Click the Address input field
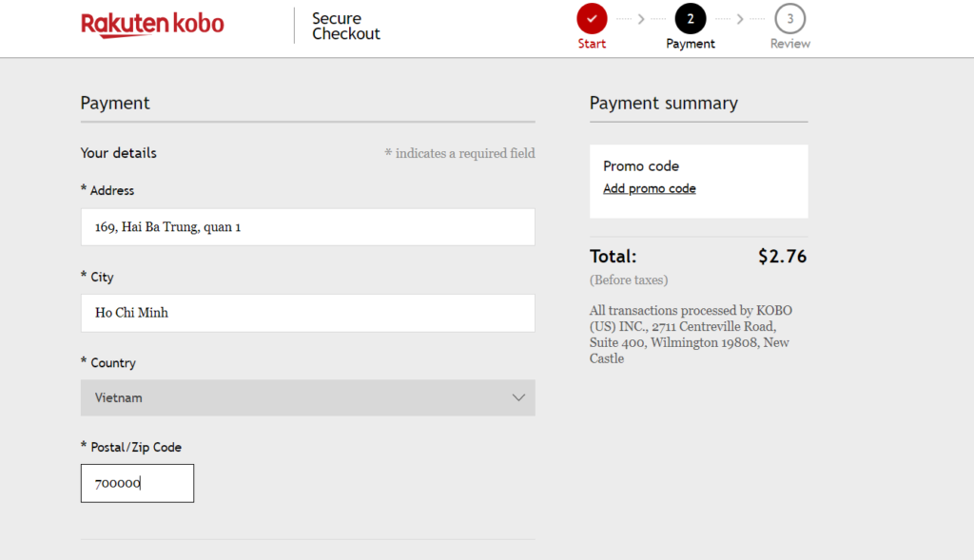Image resolution: width=974 pixels, height=560 pixels. tap(307, 227)
